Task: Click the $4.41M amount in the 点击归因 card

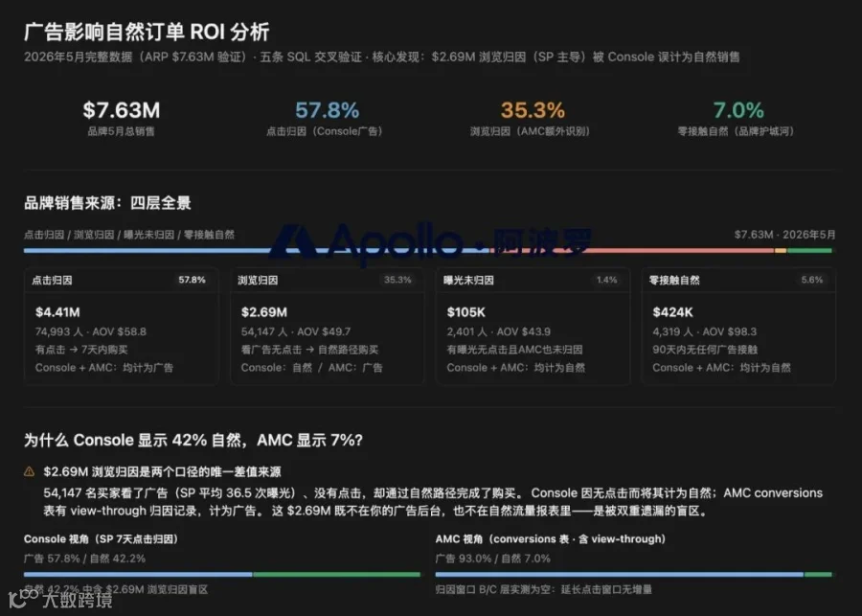Action: tap(57, 312)
